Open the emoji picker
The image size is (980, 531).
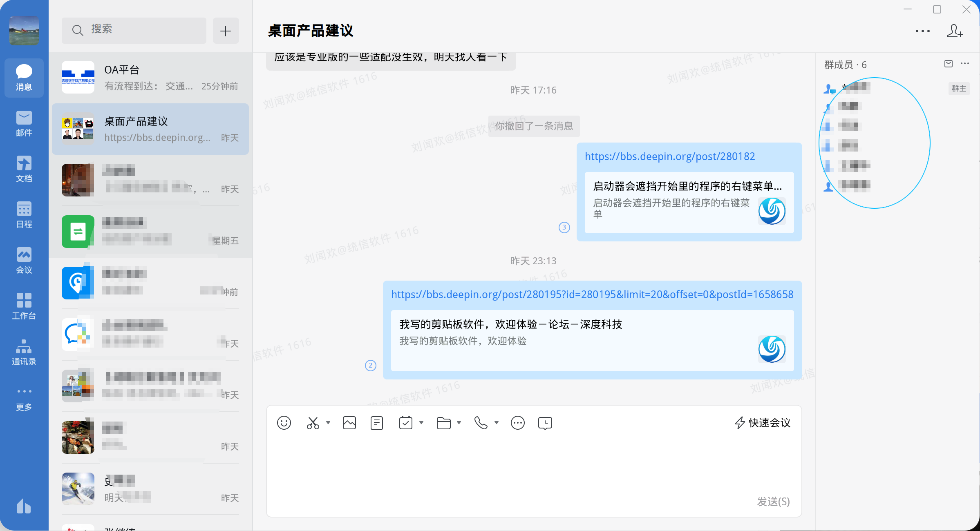point(284,423)
